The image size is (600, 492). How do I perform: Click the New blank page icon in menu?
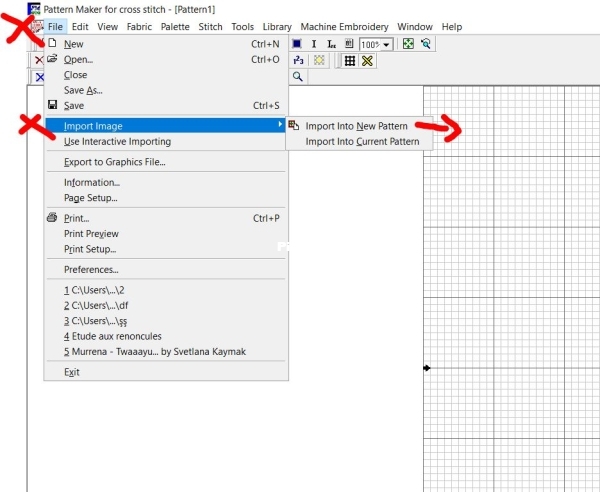tap(52, 43)
